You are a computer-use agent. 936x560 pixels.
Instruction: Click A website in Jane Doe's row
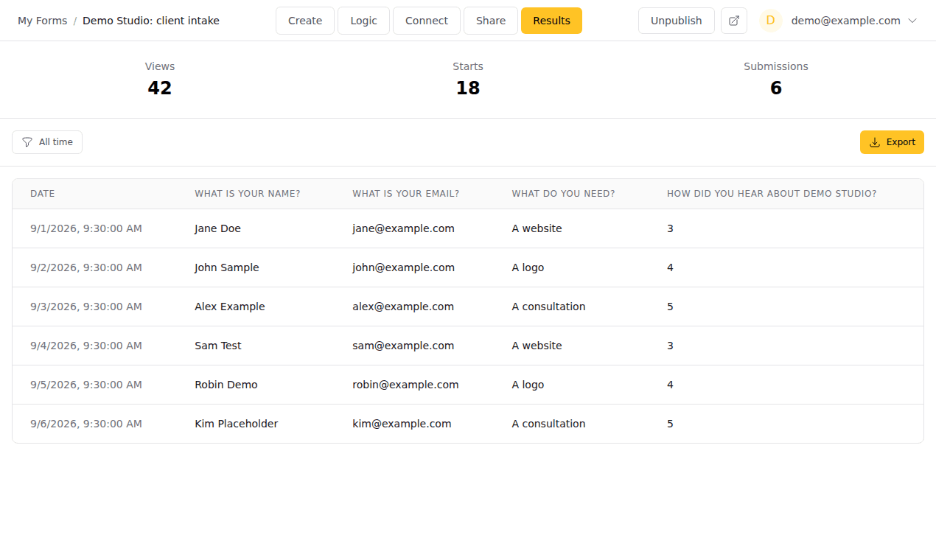pos(537,228)
